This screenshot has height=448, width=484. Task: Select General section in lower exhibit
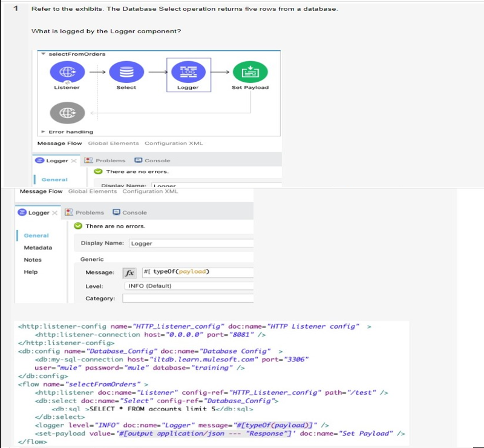pyautogui.click(x=36, y=236)
